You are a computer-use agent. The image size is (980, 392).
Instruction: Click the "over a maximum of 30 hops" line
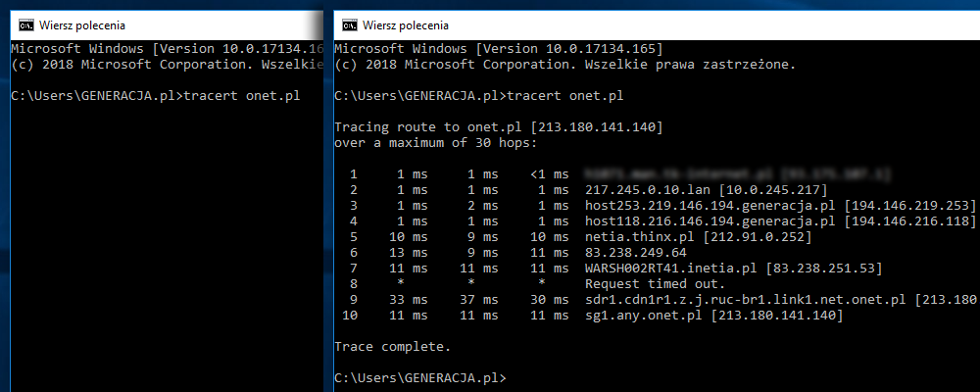pos(436,143)
